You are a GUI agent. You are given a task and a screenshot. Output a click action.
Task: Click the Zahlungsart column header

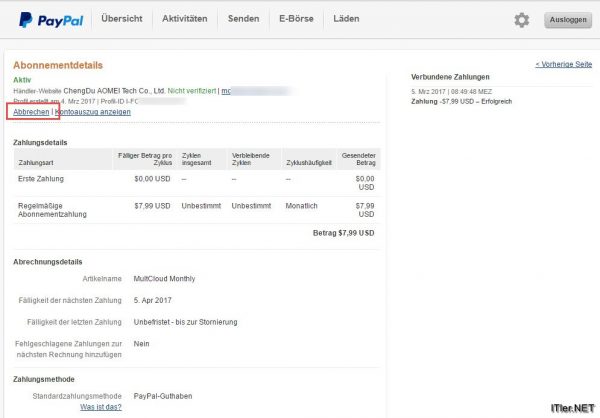[36, 163]
